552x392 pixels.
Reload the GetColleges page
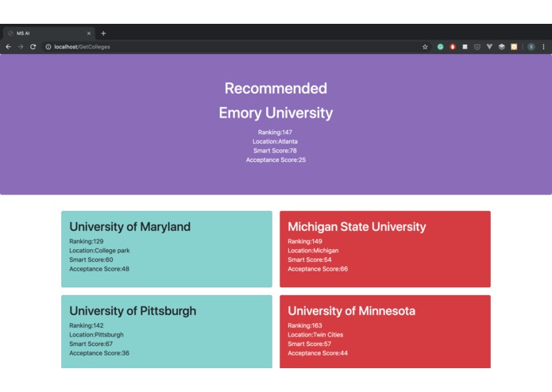tap(33, 47)
